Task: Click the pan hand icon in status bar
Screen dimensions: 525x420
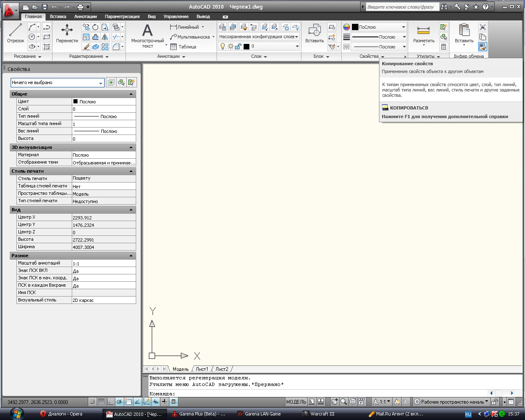Action: 335,402
